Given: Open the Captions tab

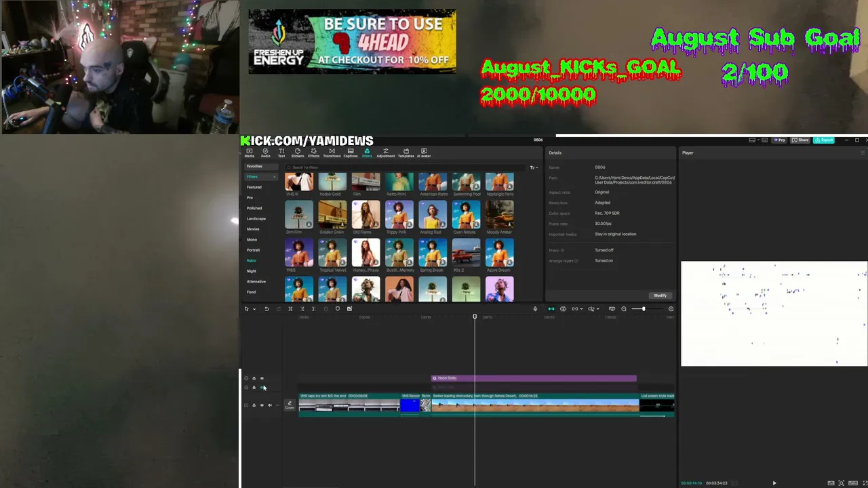Looking at the screenshot, I should [351, 153].
